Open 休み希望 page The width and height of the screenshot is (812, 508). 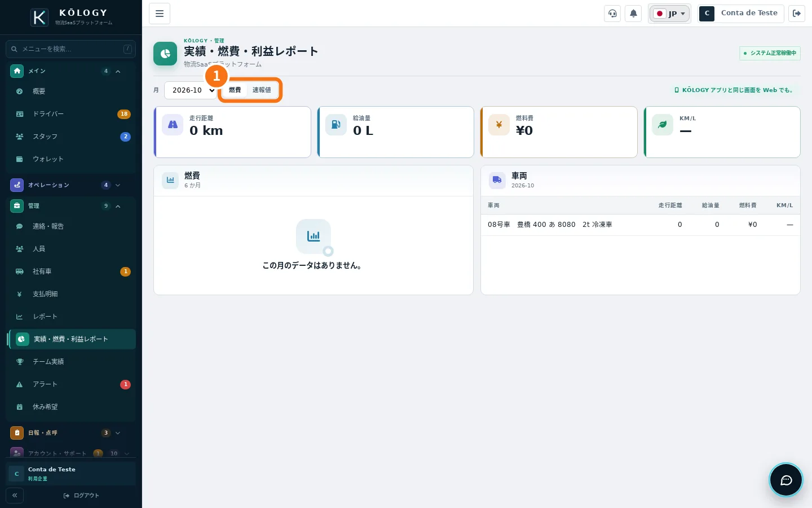(71, 407)
